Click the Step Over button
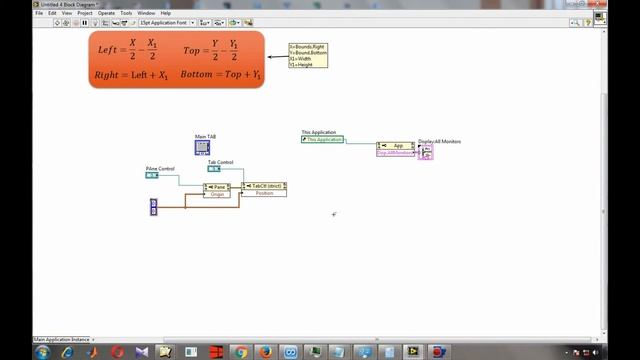Viewport: 640px width, 360px height. [x=124, y=23]
